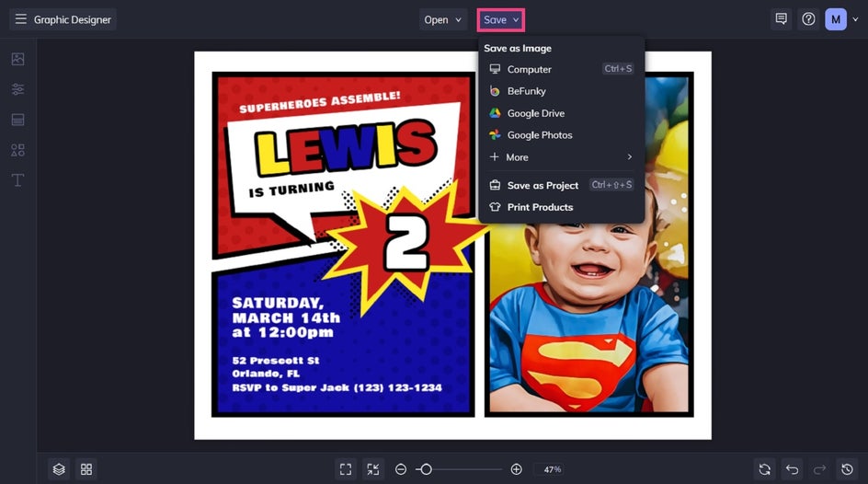Save image to Google Drive
Screen dimensions: 868x484
561,113
